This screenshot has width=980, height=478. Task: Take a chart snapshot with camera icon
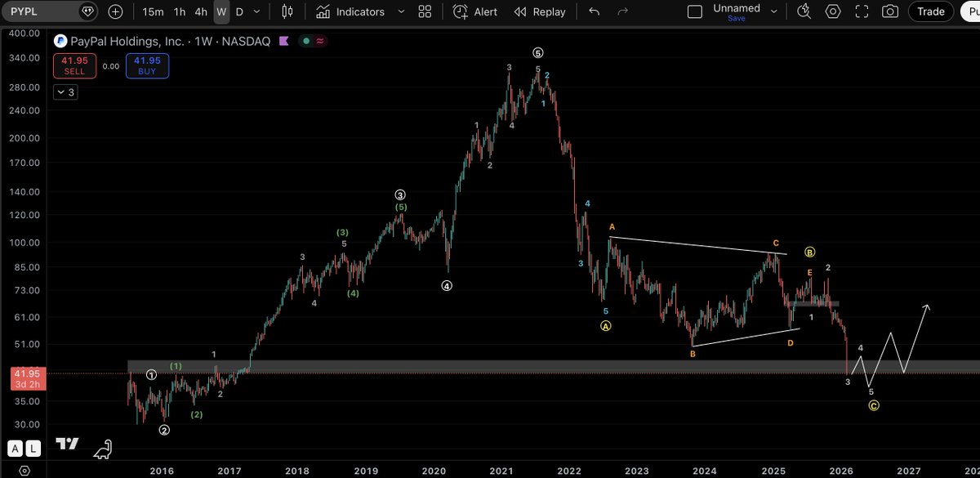pyautogui.click(x=890, y=11)
